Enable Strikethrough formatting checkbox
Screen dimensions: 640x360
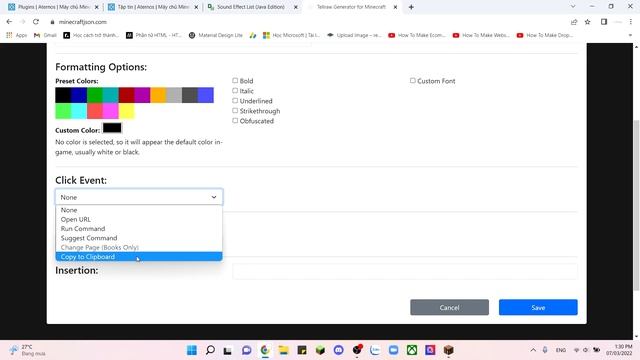(x=235, y=111)
